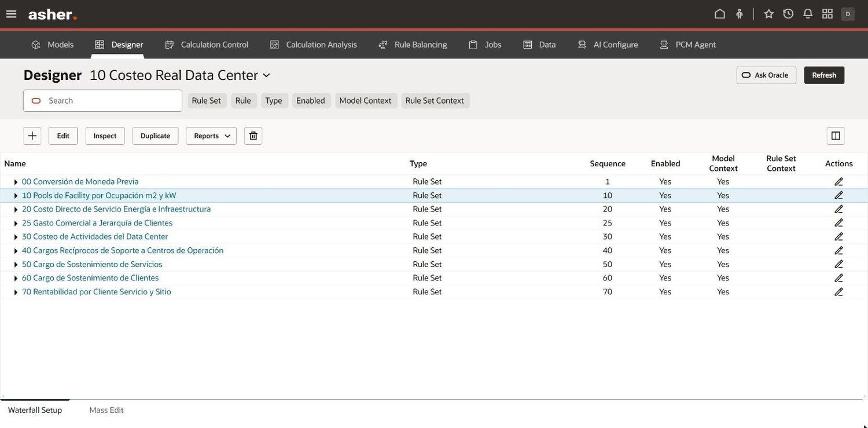This screenshot has width=868, height=428.
Task: Switch to the Calculation Control tab
Action: click(x=207, y=45)
